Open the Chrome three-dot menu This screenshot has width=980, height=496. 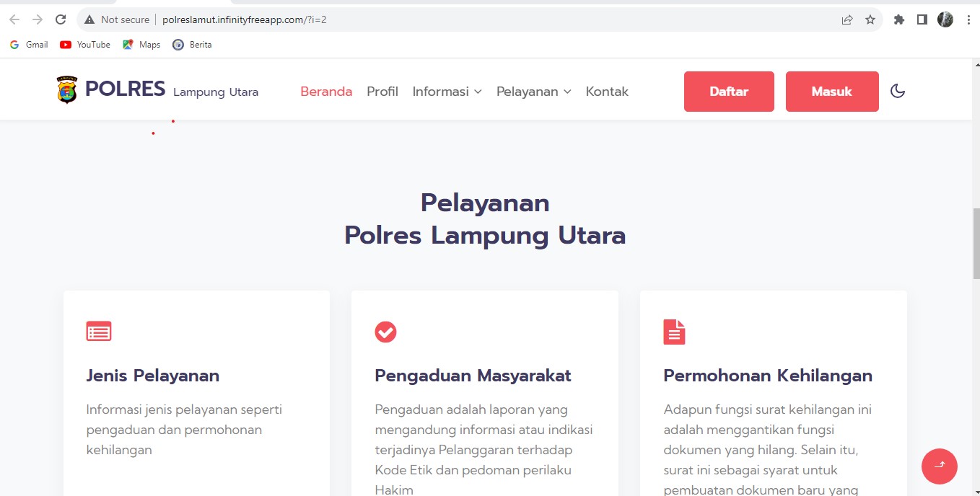(x=968, y=19)
